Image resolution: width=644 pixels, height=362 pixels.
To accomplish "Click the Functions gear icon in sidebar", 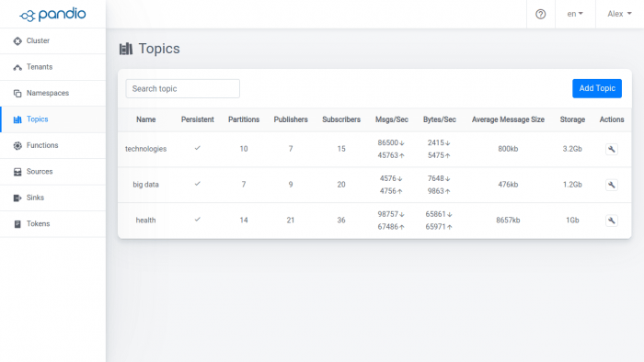I will (17, 145).
